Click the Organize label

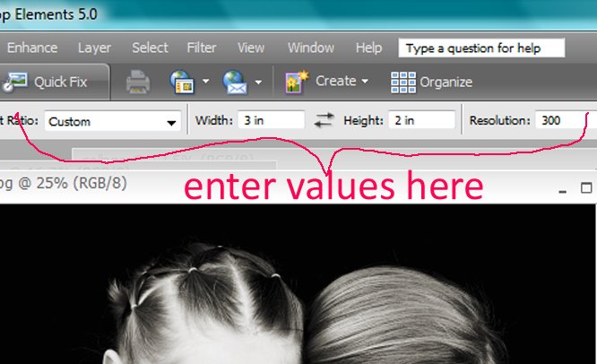(x=446, y=82)
